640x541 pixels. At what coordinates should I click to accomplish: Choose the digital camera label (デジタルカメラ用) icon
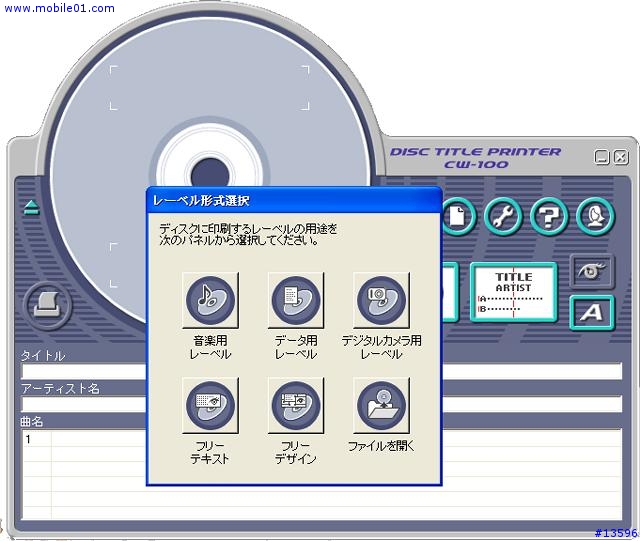click(x=381, y=301)
